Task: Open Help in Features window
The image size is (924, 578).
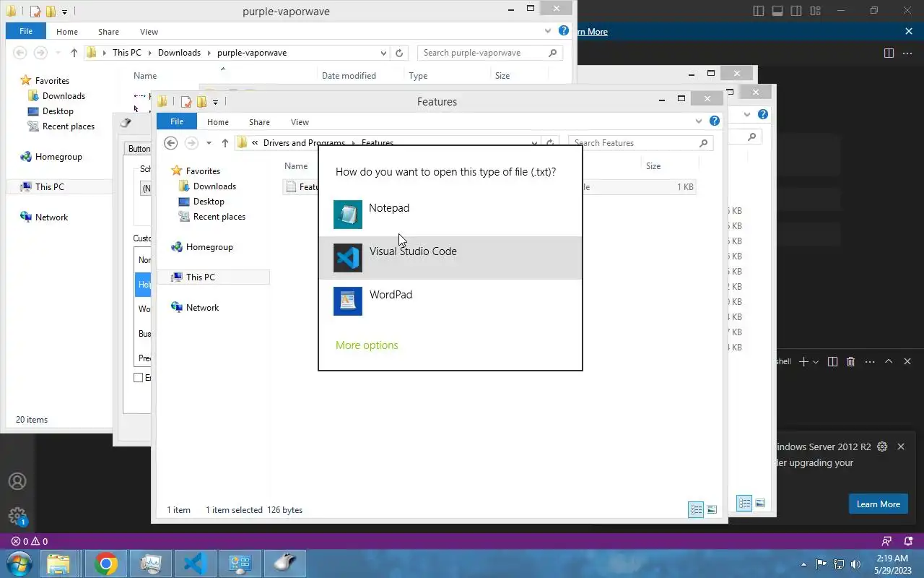Action: [715, 121]
